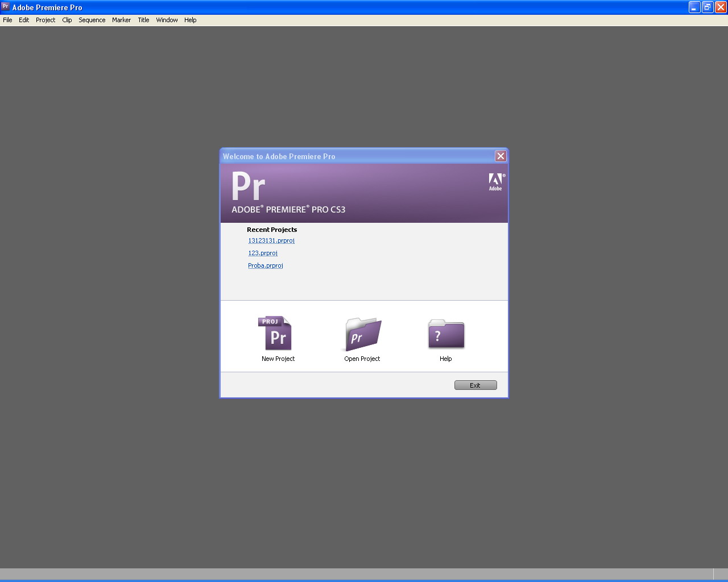Click the New Project icon
The width and height of the screenshot is (728, 582).
[275, 334]
